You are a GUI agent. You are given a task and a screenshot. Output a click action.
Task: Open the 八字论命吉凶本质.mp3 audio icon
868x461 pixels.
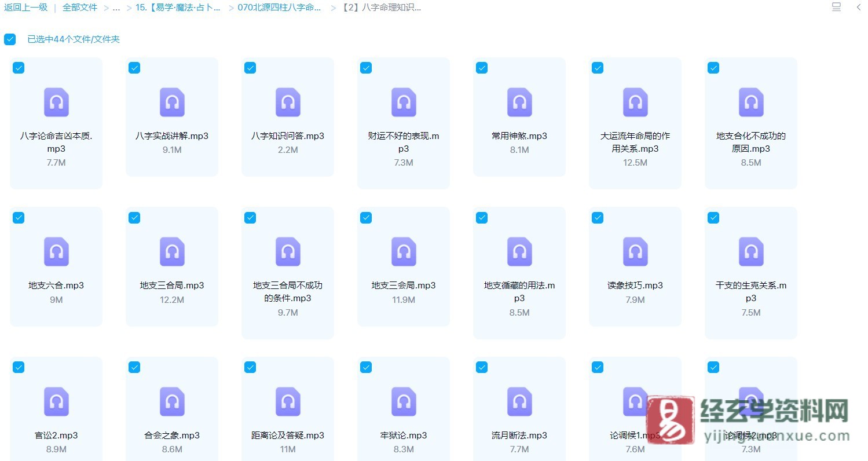pyautogui.click(x=56, y=103)
